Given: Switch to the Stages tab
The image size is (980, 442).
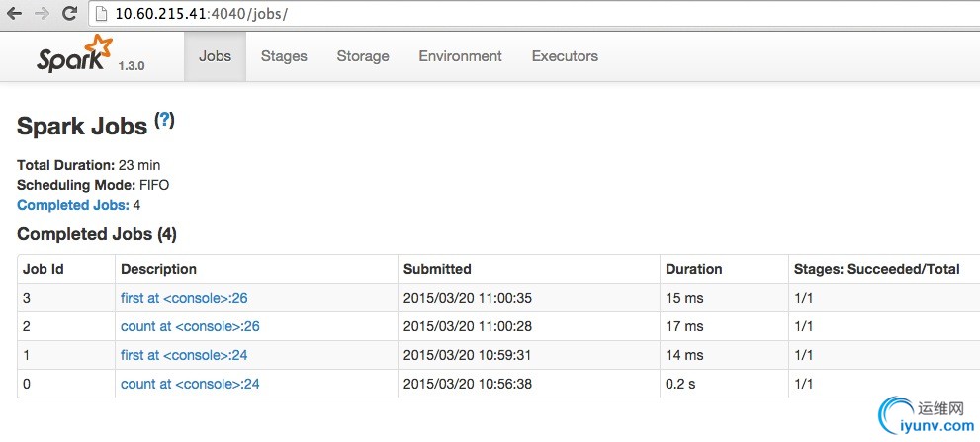Looking at the screenshot, I should click(284, 56).
